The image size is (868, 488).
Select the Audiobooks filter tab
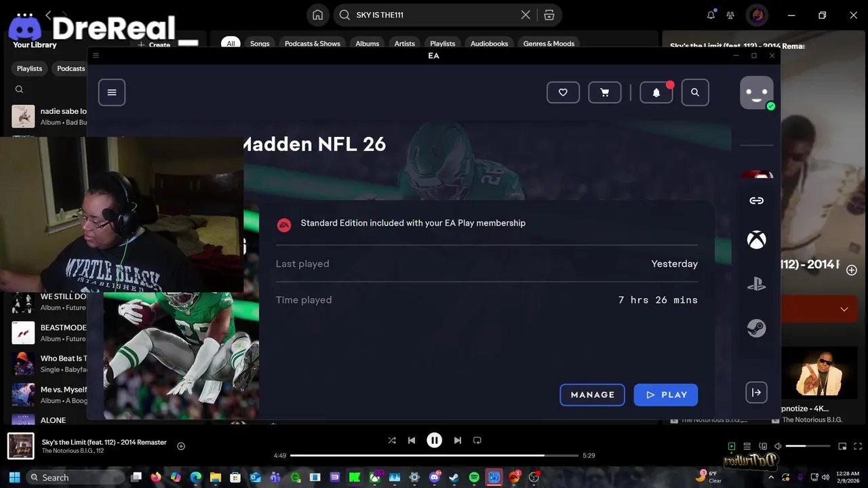coord(490,43)
